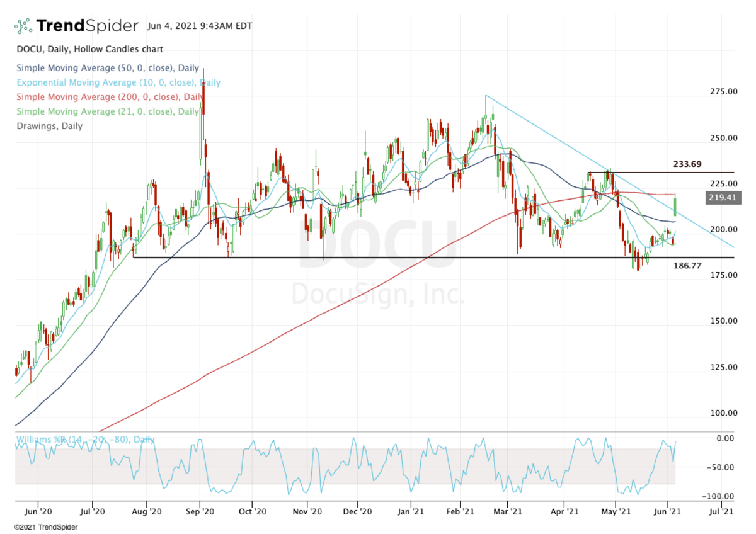Image resolution: width=756 pixels, height=534 pixels.
Task: Click the Jun '21 date axis label
Action: [668, 513]
